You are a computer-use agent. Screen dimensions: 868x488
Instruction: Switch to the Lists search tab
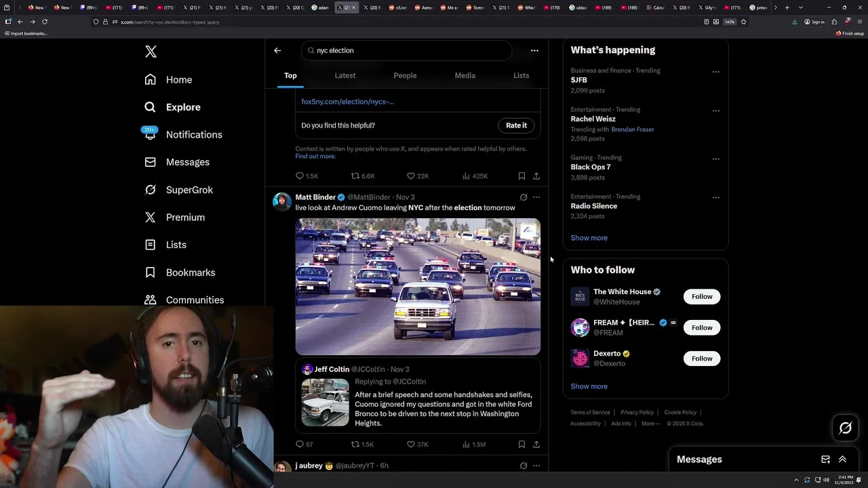(x=521, y=75)
